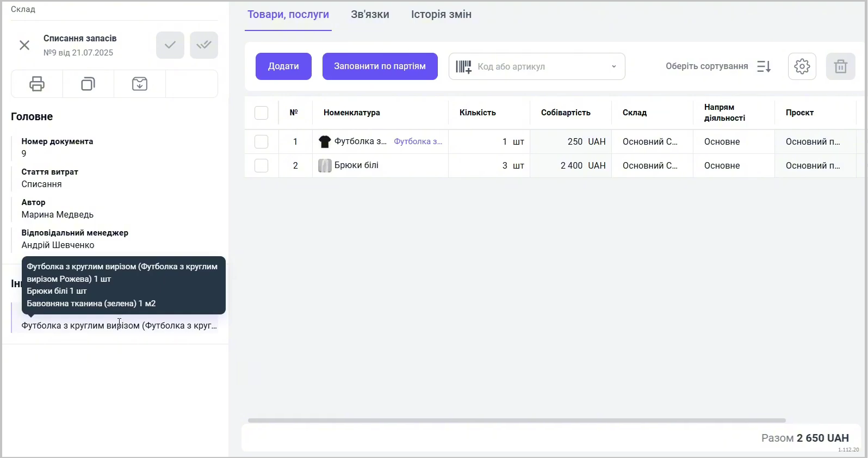Open table settings gear icon
Image resolution: width=868 pixels, height=458 pixels.
(x=802, y=66)
